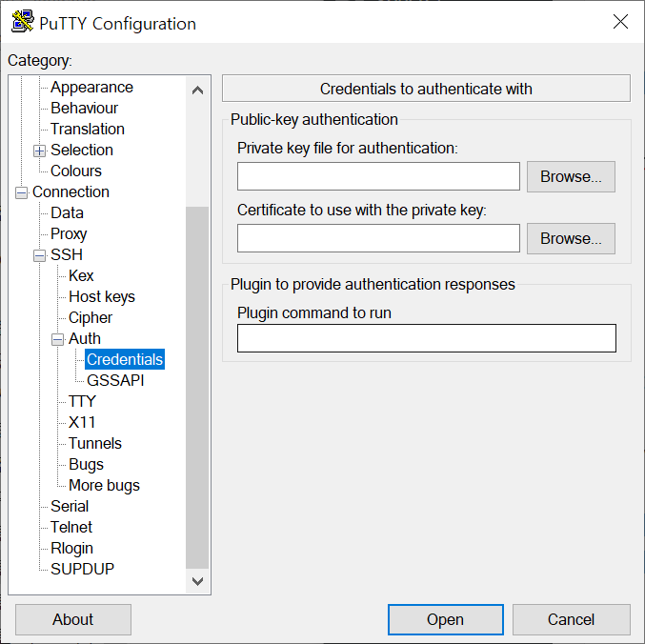Click 'Credentials to authenticate with' panel title
The height and width of the screenshot is (644, 645).
pos(426,89)
